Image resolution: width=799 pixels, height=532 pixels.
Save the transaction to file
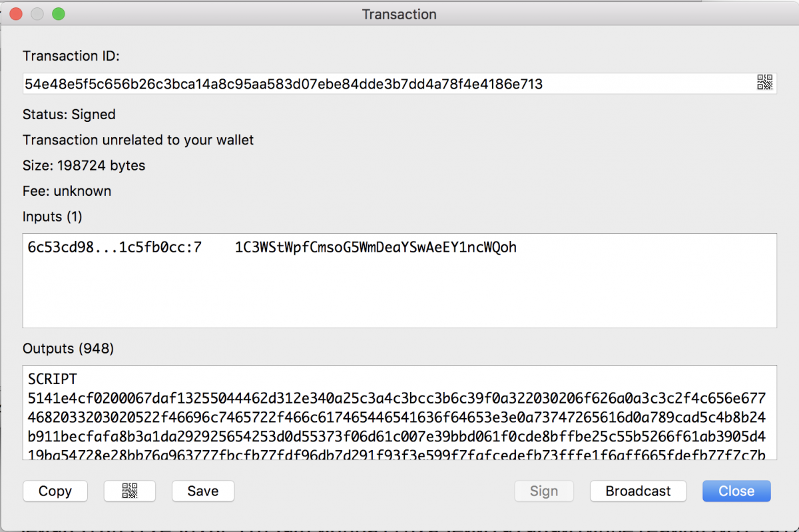point(203,491)
